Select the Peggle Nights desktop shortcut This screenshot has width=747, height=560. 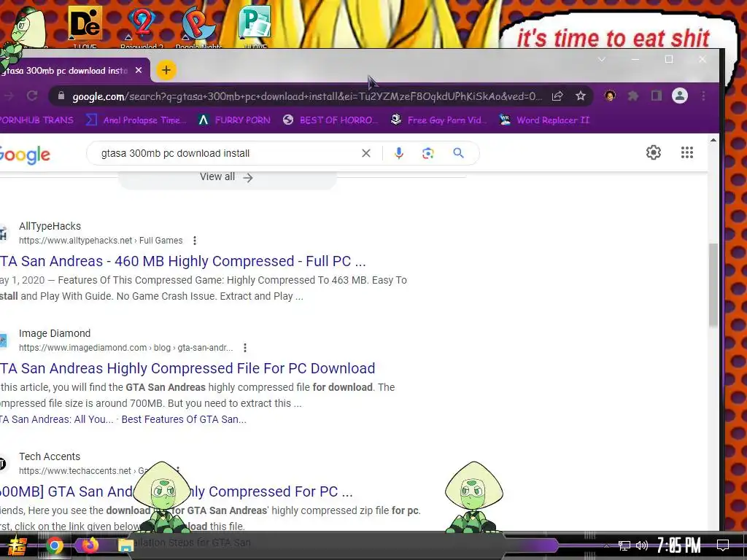coord(198,27)
